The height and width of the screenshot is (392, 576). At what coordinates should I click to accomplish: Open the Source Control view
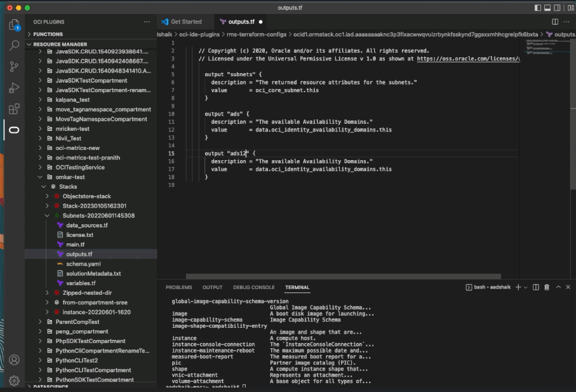click(x=13, y=67)
